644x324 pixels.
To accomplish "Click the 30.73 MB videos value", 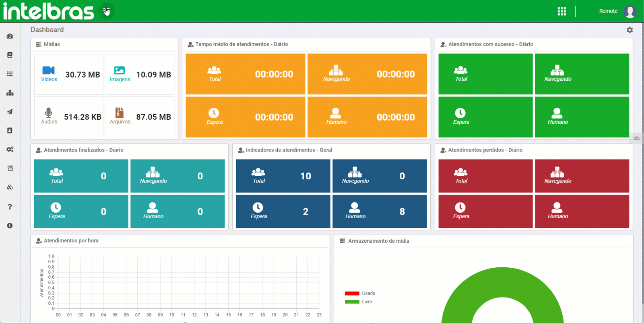I will click(x=83, y=75).
